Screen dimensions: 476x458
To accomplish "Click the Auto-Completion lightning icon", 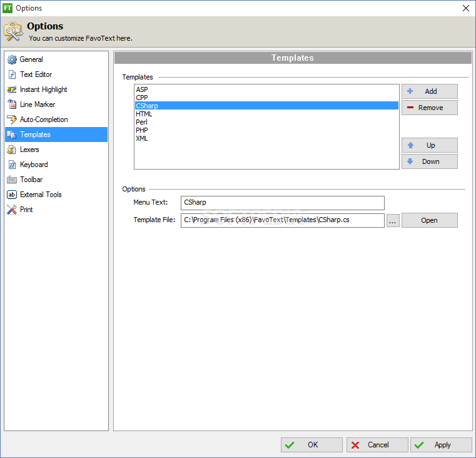I will click(12, 120).
